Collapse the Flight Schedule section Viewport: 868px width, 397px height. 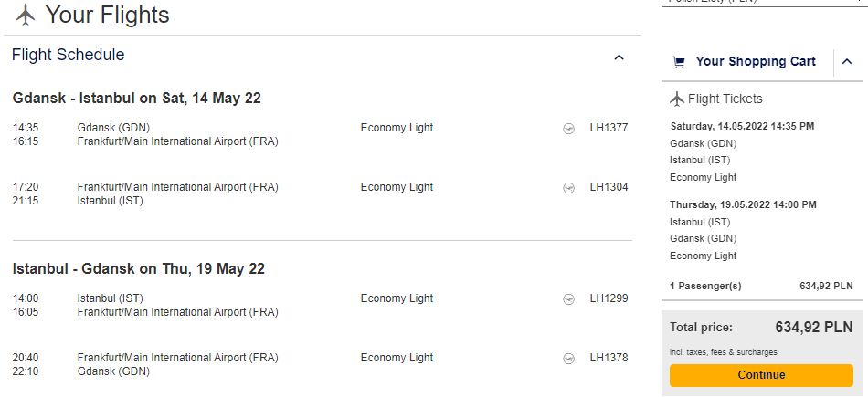point(619,57)
